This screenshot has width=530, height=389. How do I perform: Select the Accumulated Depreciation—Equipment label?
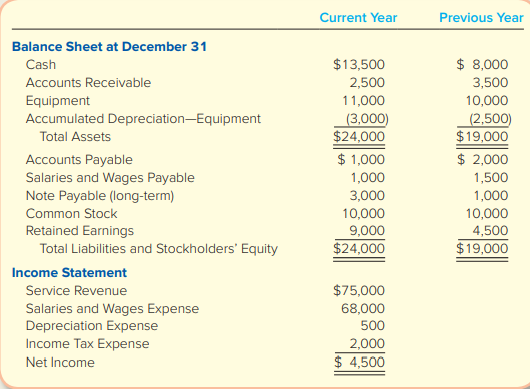(143, 119)
